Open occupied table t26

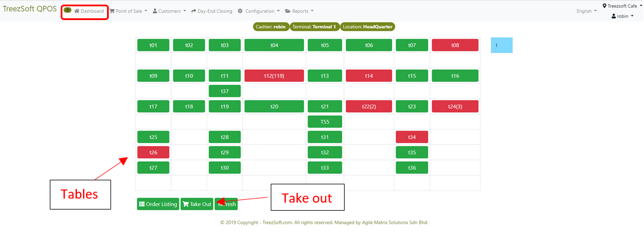[153, 152]
